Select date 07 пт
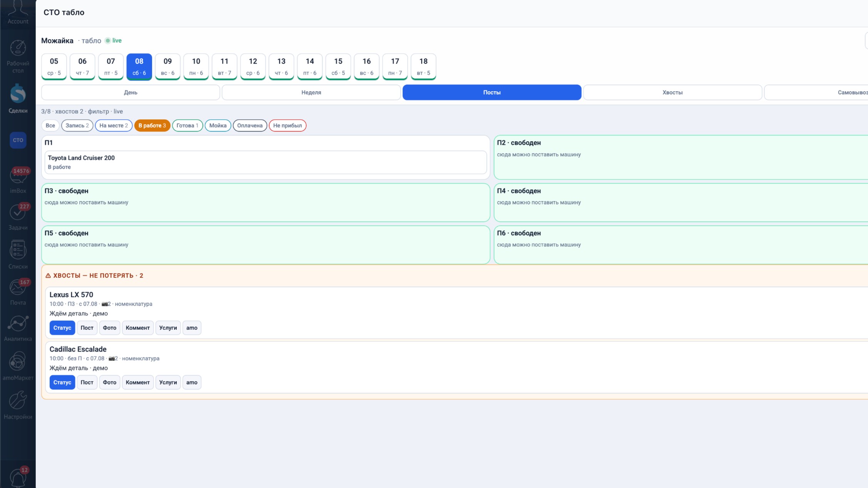Screen dimensions: 868x488 (x=111, y=67)
